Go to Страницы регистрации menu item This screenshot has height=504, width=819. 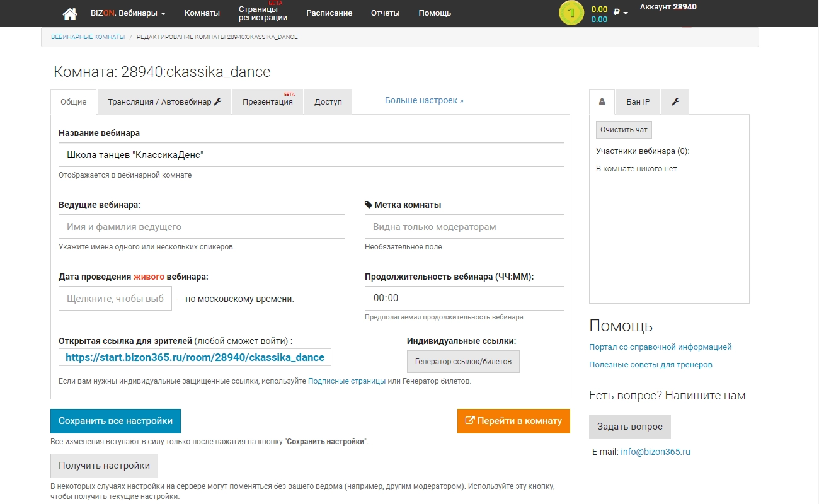coord(263,13)
